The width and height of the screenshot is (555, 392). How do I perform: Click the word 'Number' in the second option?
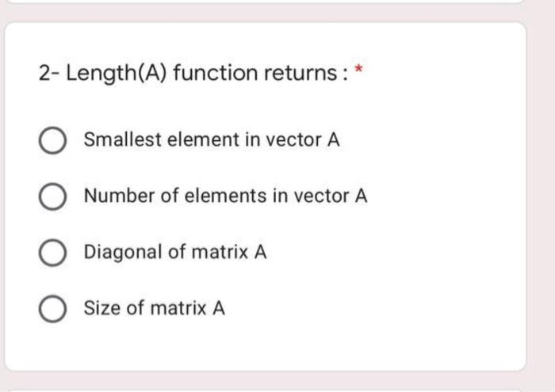click(119, 196)
